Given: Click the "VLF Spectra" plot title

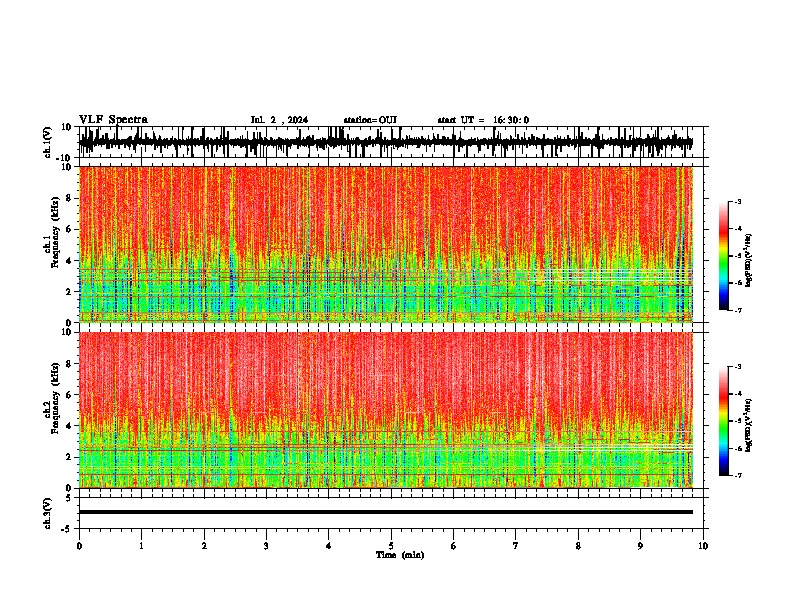Looking at the screenshot, I should click(113, 120).
